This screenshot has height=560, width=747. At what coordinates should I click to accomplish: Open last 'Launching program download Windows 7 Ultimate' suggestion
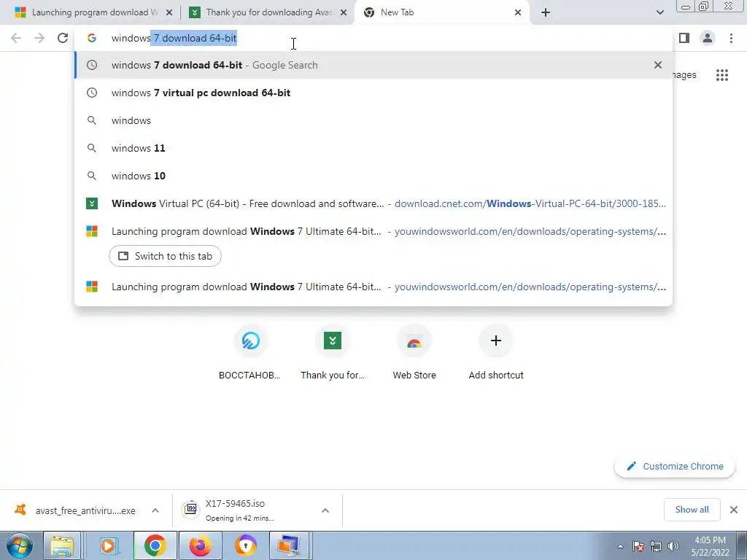coord(373,287)
